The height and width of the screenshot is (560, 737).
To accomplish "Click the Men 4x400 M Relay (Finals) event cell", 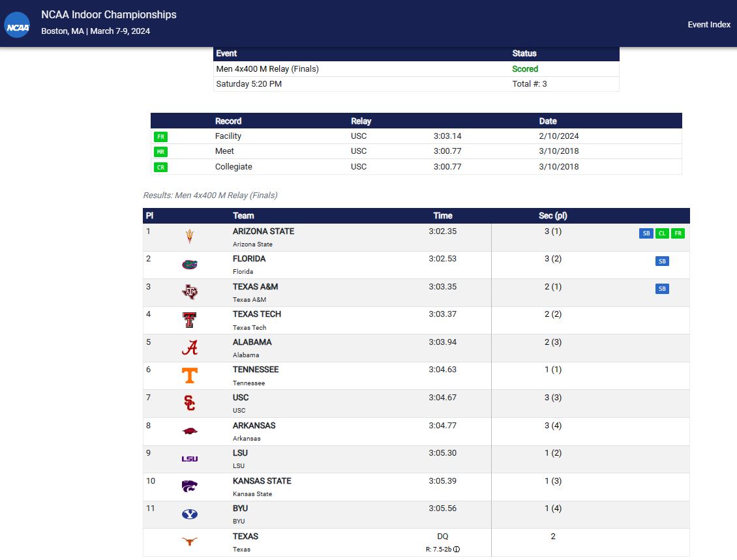I will click(267, 68).
